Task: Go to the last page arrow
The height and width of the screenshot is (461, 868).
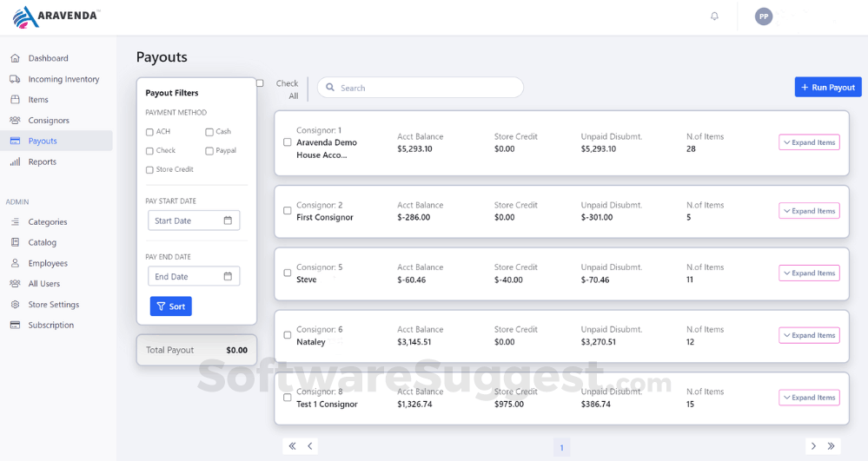Action: click(832, 446)
